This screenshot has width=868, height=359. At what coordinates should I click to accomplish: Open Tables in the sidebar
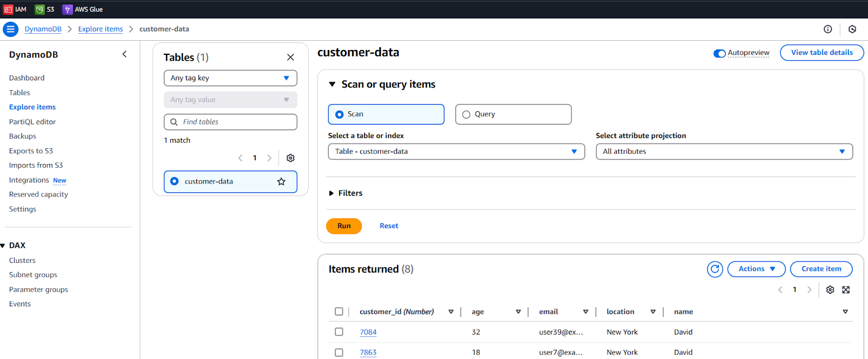20,93
